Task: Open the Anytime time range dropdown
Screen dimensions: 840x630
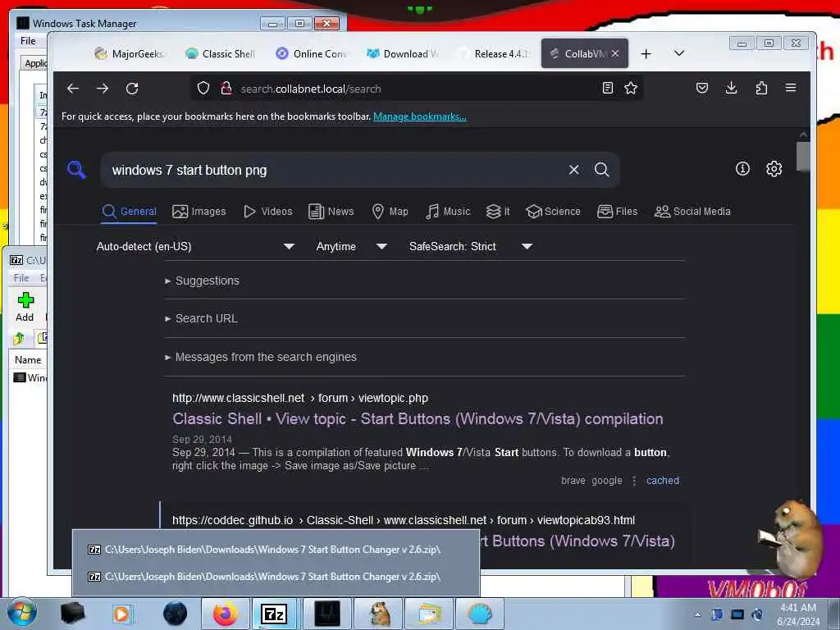Action: click(x=351, y=246)
